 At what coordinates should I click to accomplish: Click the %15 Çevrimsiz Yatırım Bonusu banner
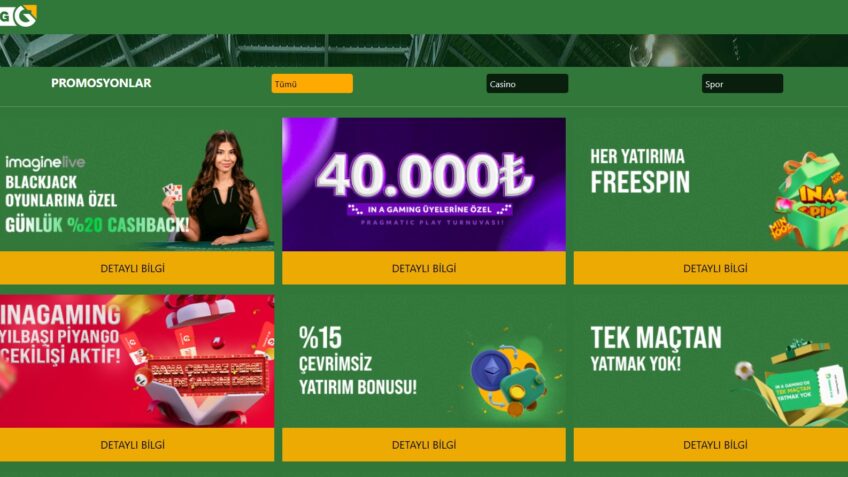pos(424,361)
